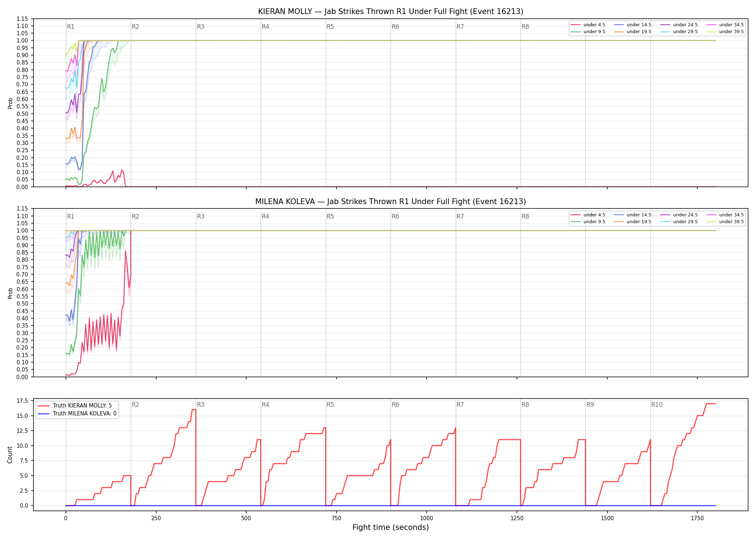Select 'under 29.5' legend entry in Kieran Molly chart
756x540 pixels.
pyautogui.click(x=679, y=32)
